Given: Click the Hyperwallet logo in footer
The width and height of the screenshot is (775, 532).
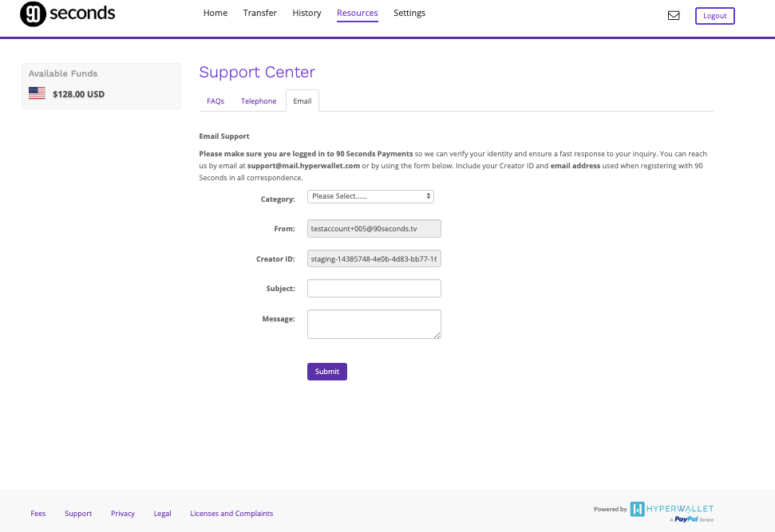Looking at the screenshot, I should (x=671, y=509).
